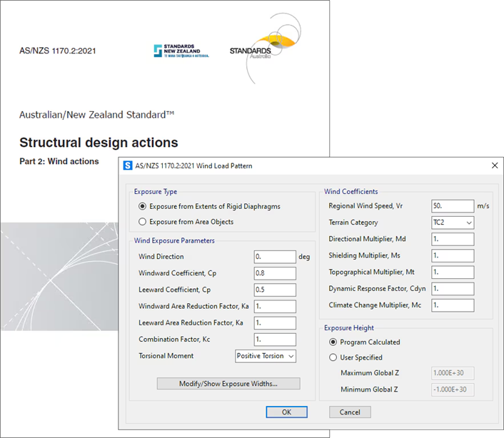Screen dimensions: 504x438
Task: Choose Program Calculated exposure height
Action: click(x=333, y=342)
